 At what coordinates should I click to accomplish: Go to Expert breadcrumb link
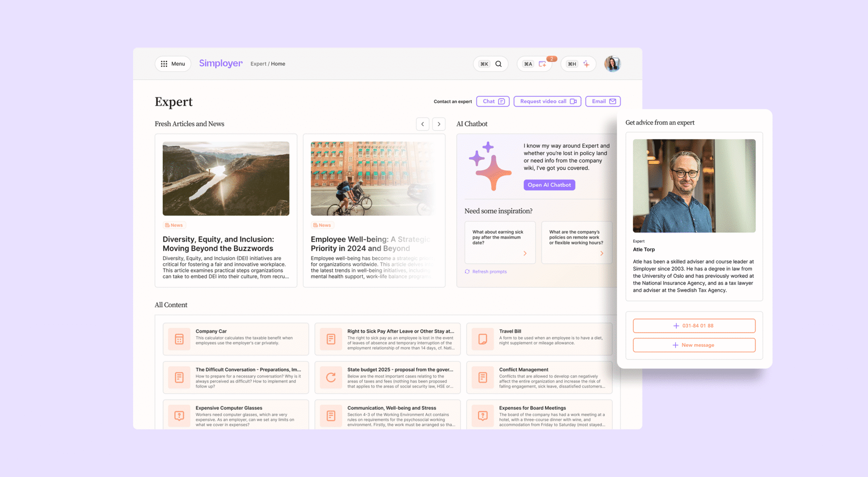[x=258, y=64]
